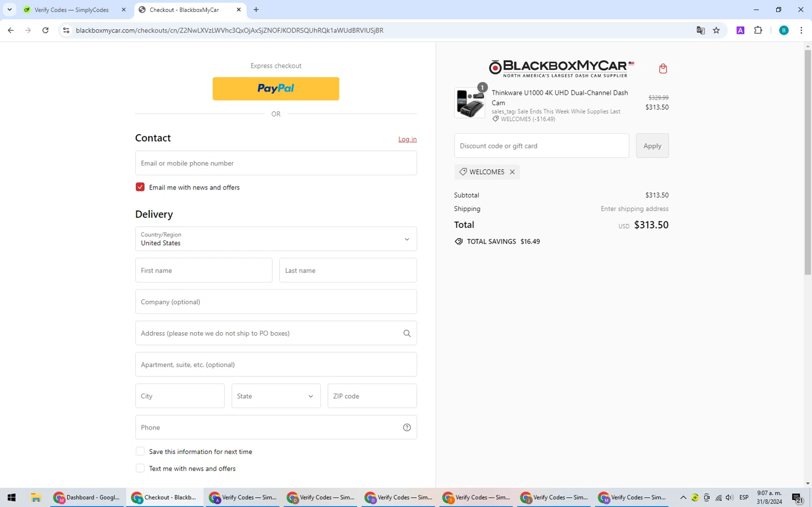Click the shopping bag cart icon

click(663, 69)
